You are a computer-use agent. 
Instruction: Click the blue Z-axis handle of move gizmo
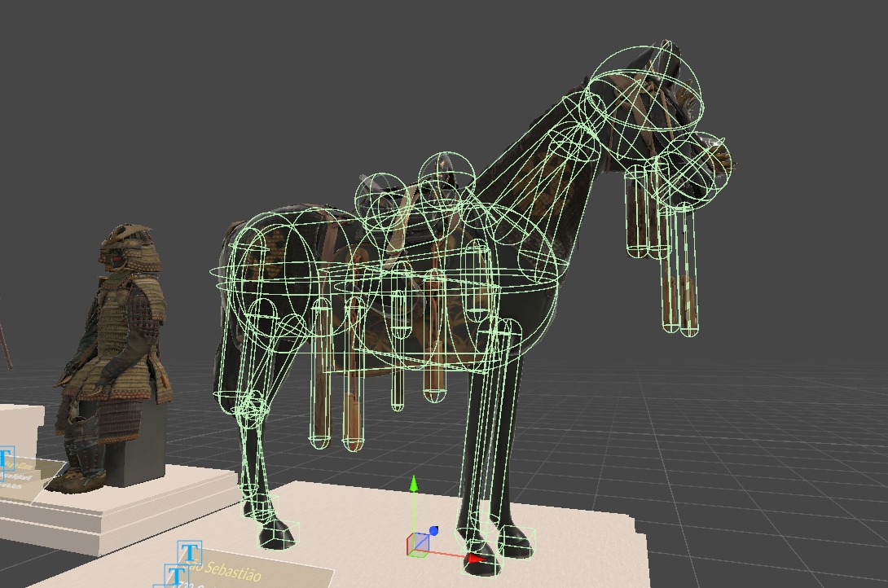click(433, 531)
